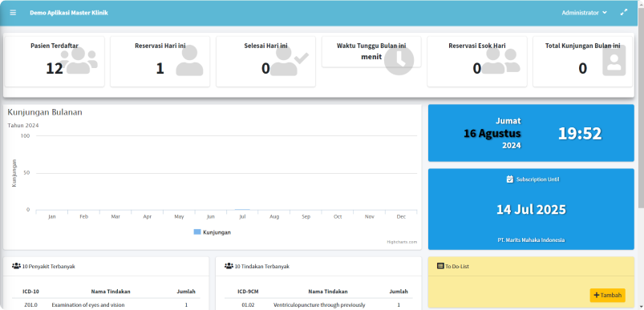The height and width of the screenshot is (310, 644).
Task: Click the group icon in Pasien Terdaftar card
Action: tap(79, 60)
